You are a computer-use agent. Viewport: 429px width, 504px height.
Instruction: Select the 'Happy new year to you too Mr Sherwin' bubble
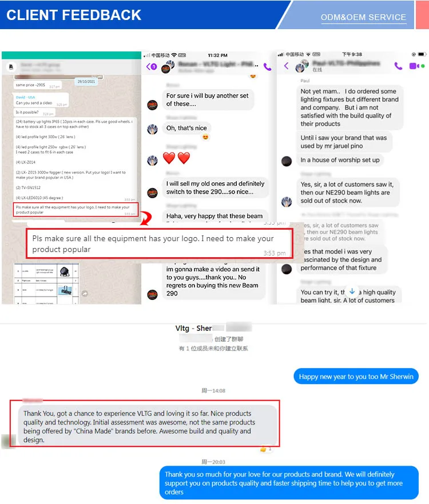click(x=356, y=377)
